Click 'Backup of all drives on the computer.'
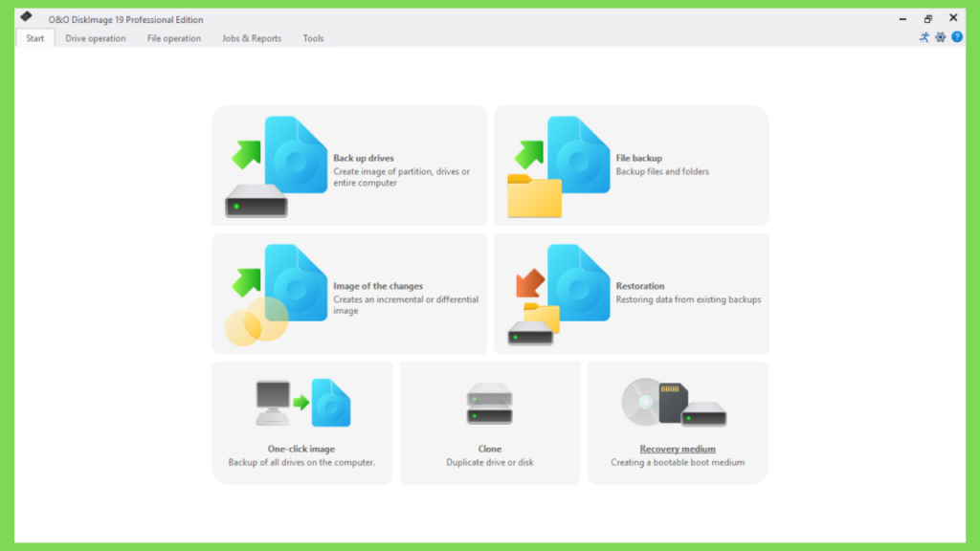The image size is (980, 551). tap(301, 462)
